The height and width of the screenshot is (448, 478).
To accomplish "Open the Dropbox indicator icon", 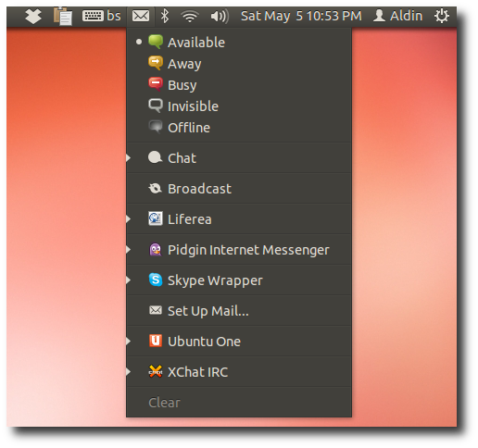I will [x=33, y=16].
